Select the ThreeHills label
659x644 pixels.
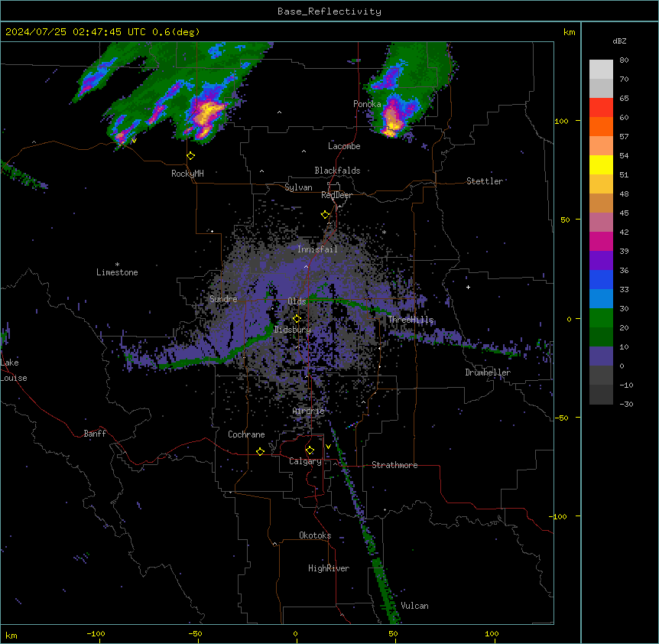pos(411,320)
